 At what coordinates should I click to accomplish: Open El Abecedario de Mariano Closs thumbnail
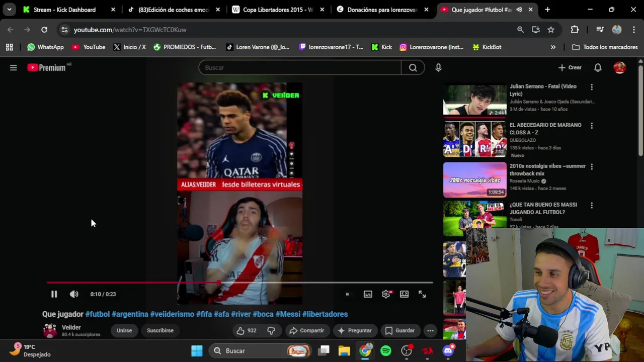tap(475, 139)
